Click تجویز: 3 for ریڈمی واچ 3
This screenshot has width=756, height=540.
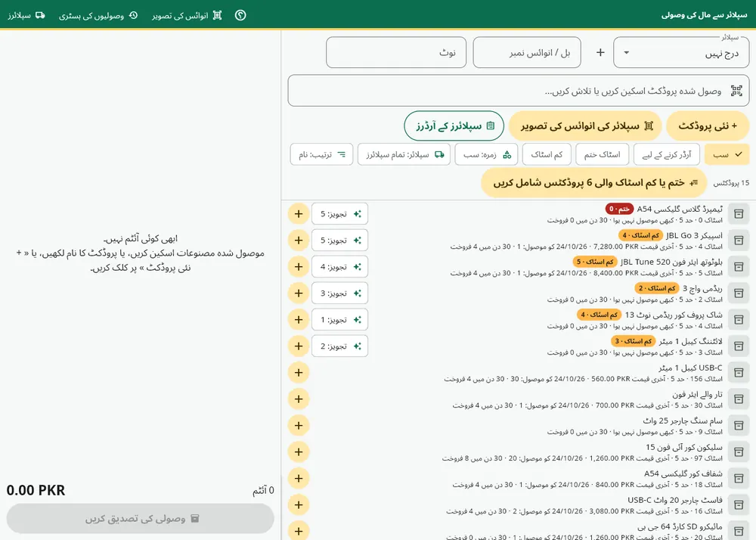(340, 293)
